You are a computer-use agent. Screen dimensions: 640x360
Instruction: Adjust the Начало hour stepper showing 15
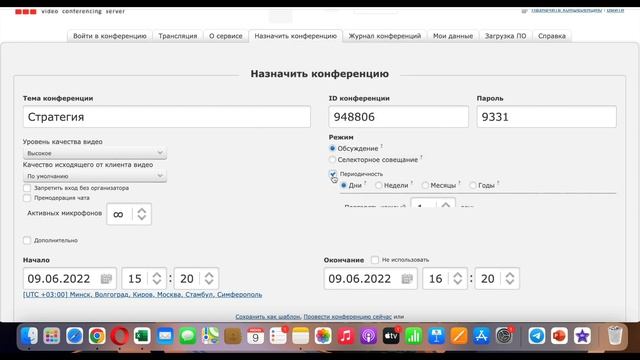click(157, 278)
